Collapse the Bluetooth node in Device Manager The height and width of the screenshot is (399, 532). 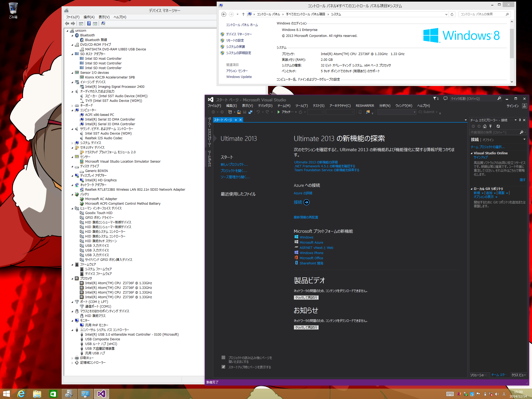[x=72, y=36]
